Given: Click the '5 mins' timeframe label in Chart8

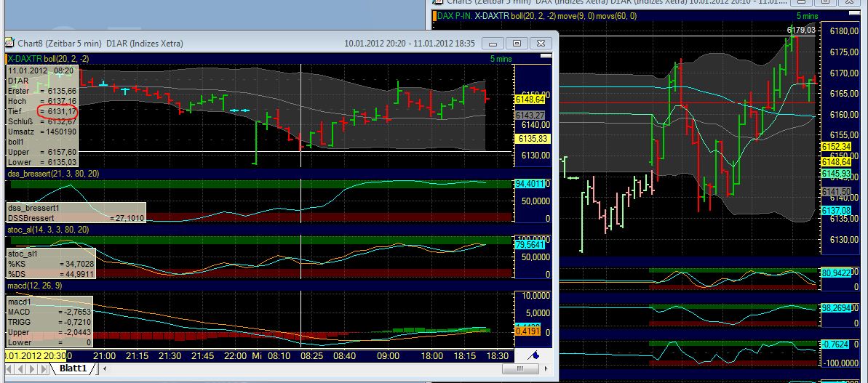Looking at the screenshot, I should (x=501, y=59).
